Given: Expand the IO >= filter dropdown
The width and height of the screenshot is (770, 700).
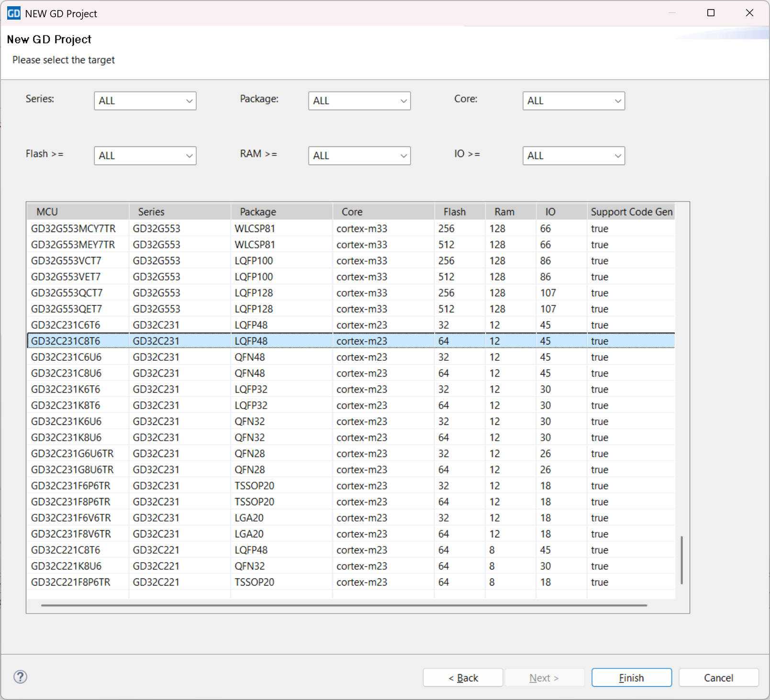Looking at the screenshot, I should (x=573, y=156).
